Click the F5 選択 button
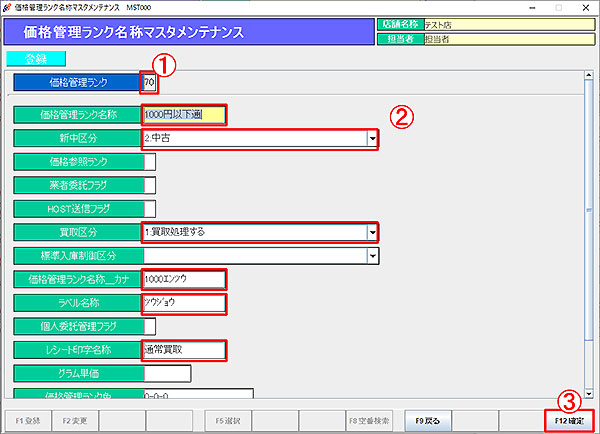 point(228,421)
